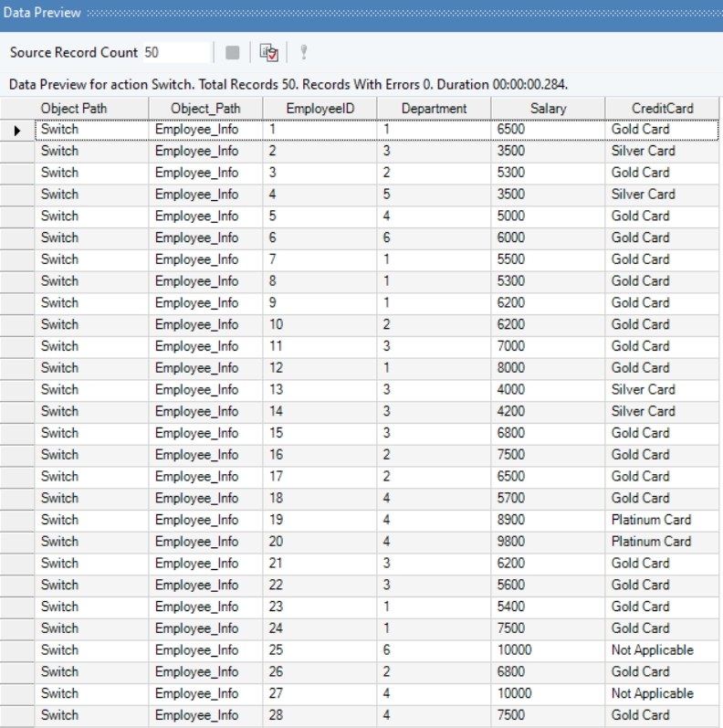Click the current row arrow indicator

(x=17, y=130)
